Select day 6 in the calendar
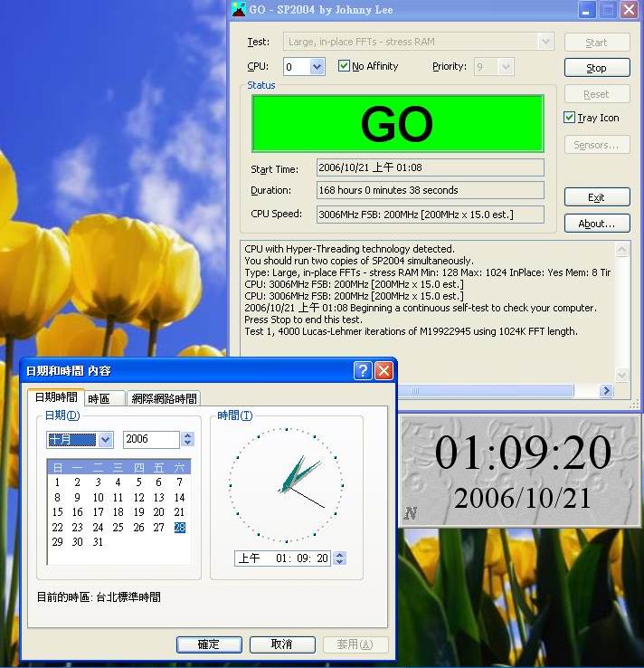This screenshot has height=668, width=644. 158,482
